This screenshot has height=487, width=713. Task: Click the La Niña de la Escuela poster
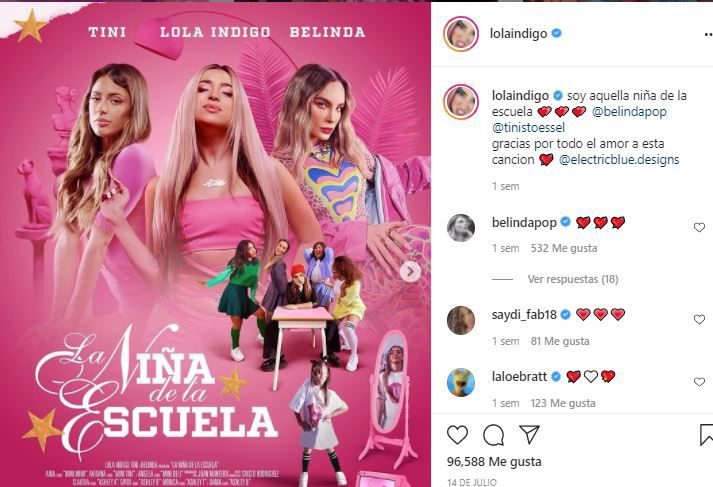coord(215,244)
